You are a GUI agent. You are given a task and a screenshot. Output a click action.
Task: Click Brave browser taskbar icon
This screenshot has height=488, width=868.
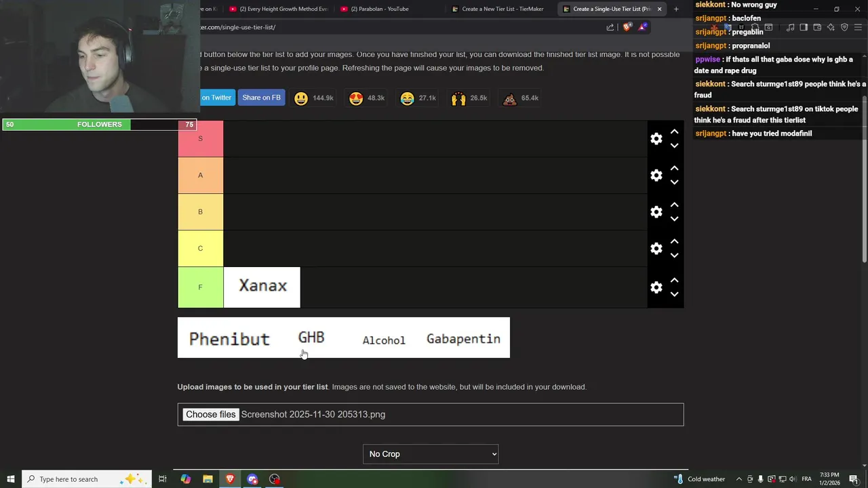coord(230,479)
